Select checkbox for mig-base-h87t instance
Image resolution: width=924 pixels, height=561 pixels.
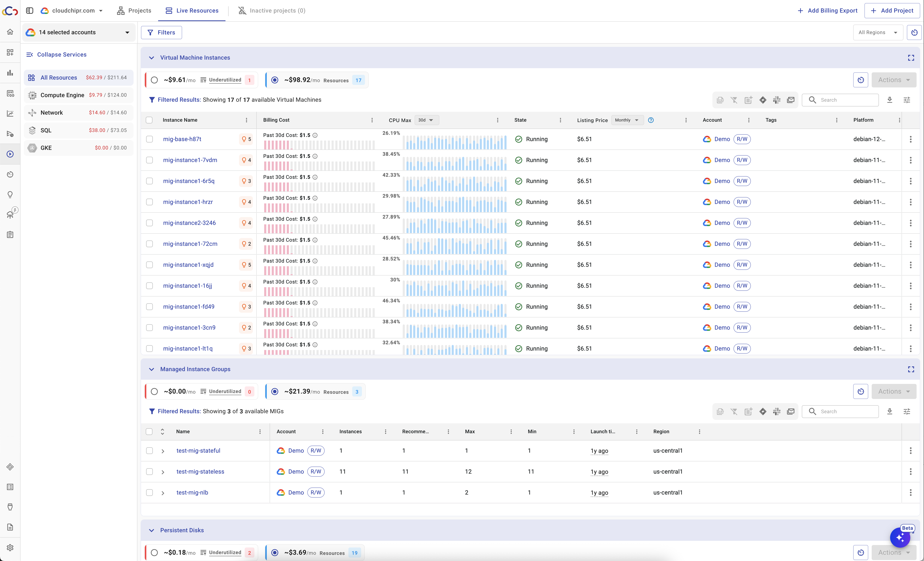[x=149, y=139]
